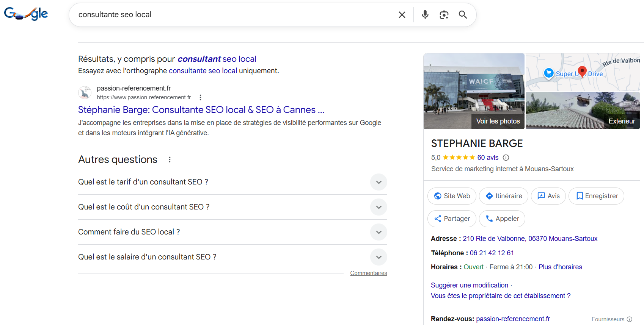Click the passion-referencement.fr site favicon
Image resolution: width=644 pixels, height=325 pixels.
pyautogui.click(x=85, y=92)
